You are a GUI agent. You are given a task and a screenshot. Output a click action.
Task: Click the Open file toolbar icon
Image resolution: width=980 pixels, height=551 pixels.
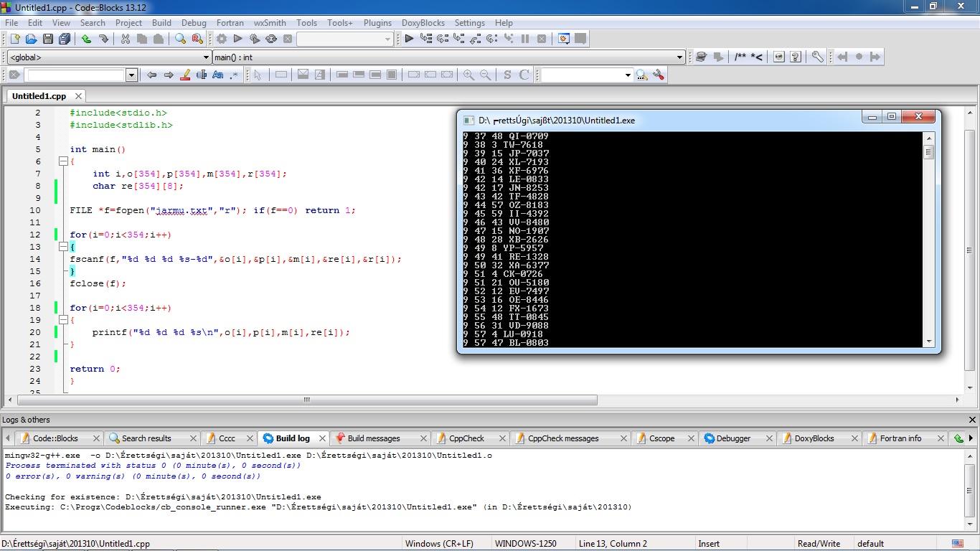31,39
